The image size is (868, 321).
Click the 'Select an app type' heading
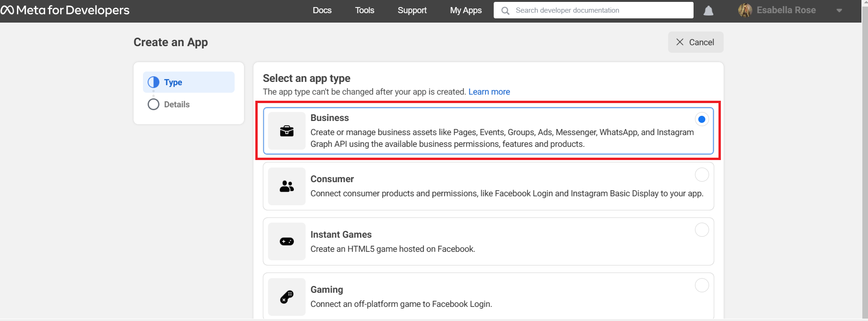pyautogui.click(x=307, y=78)
